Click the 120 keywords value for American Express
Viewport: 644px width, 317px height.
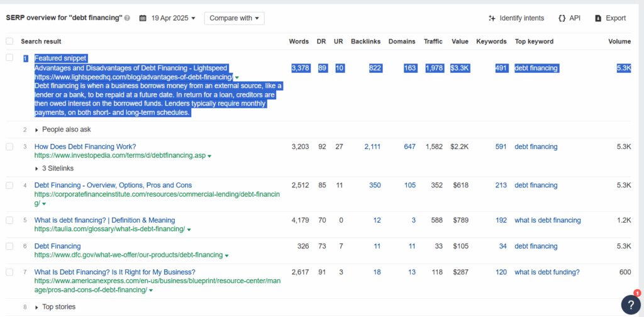click(501, 272)
